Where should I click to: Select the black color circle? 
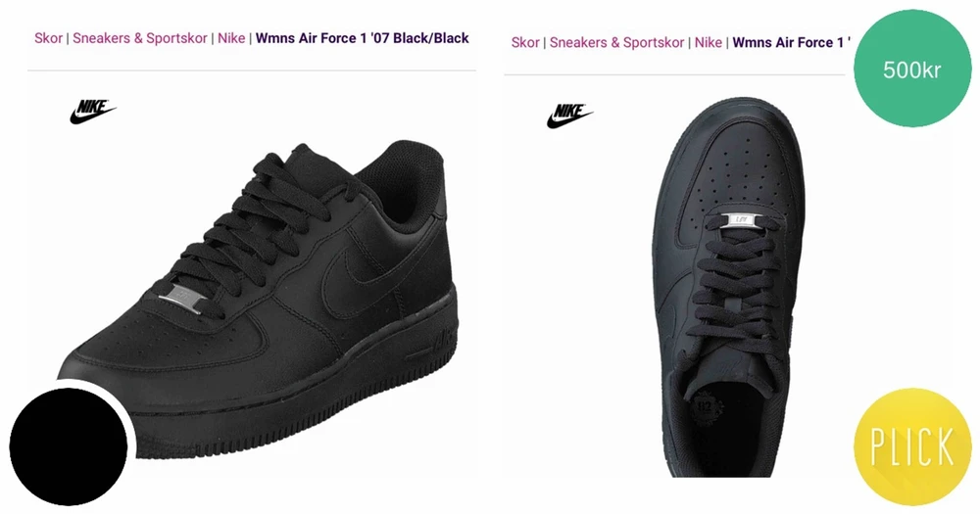(x=69, y=445)
